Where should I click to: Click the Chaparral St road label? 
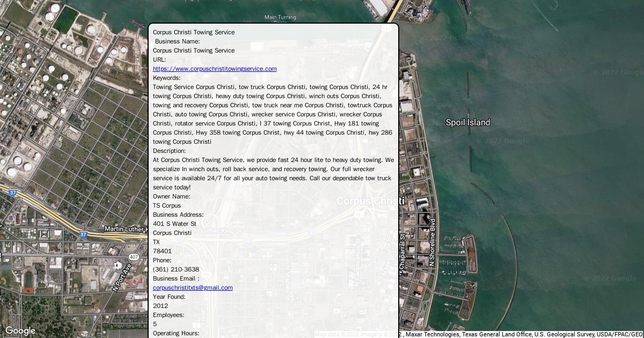(x=402, y=254)
